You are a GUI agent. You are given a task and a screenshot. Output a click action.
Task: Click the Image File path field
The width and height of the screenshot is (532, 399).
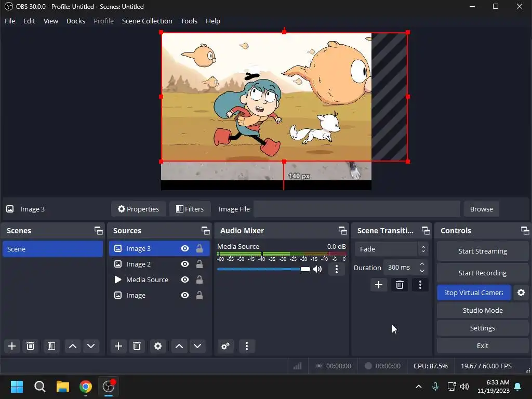tap(357, 209)
